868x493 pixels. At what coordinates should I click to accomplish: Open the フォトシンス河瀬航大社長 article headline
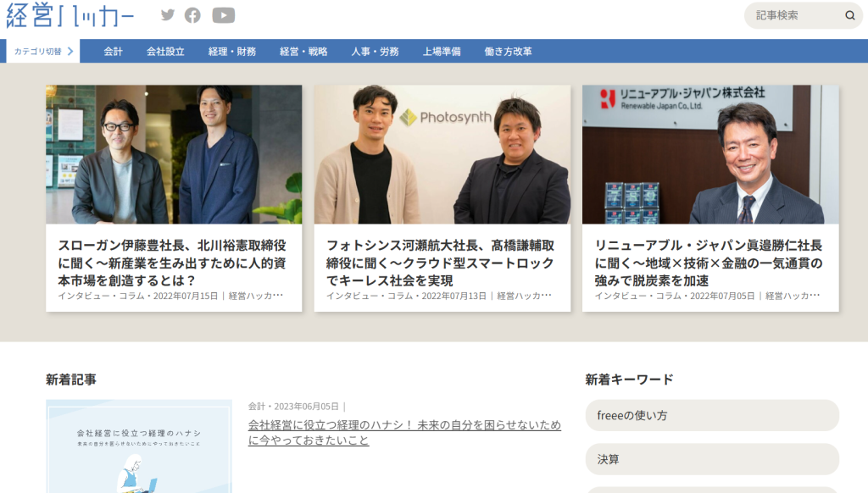pyautogui.click(x=441, y=263)
